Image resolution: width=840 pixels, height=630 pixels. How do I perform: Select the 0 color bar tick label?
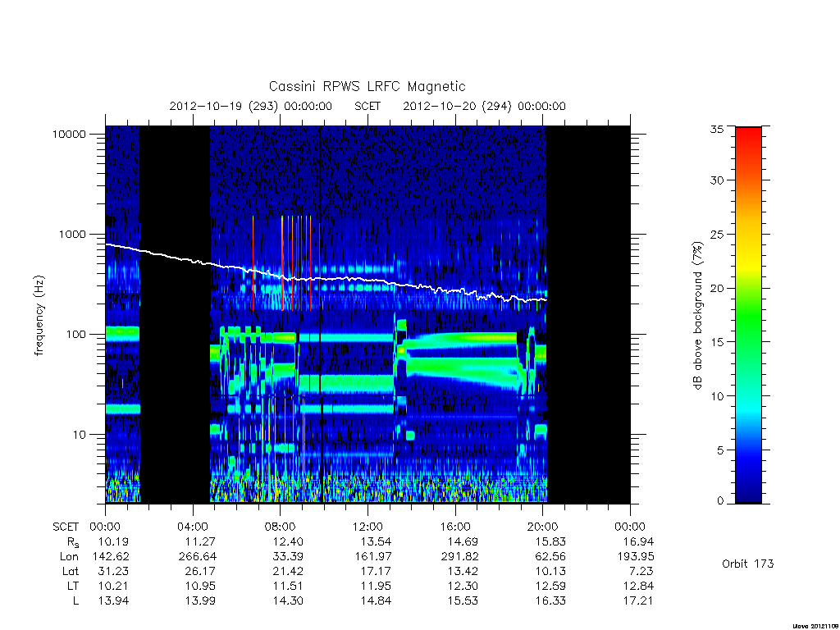tap(720, 501)
